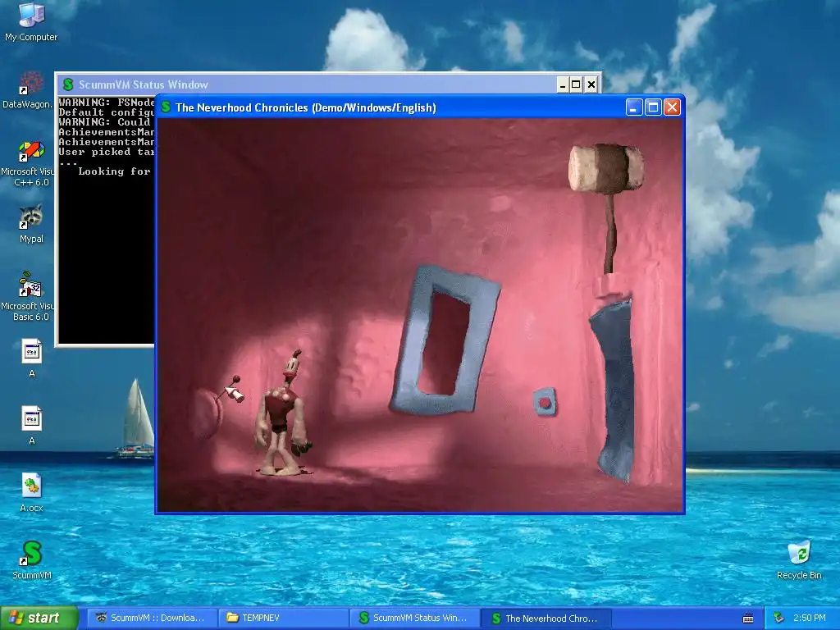
Task: Click the hanging mallet in game
Action: [605, 167]
